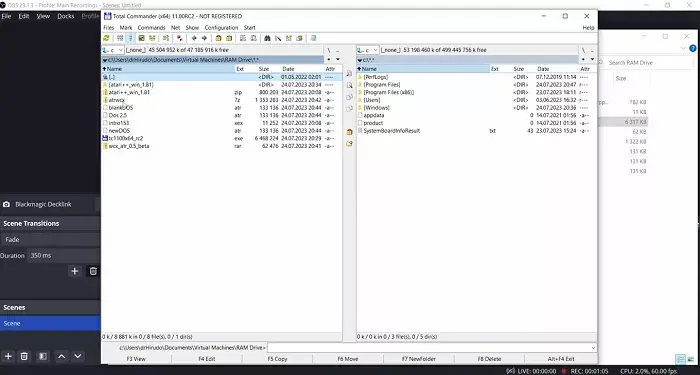Open the Docks menu in OBS
Viewport: 700px width, 375px height.
point(66,16)
